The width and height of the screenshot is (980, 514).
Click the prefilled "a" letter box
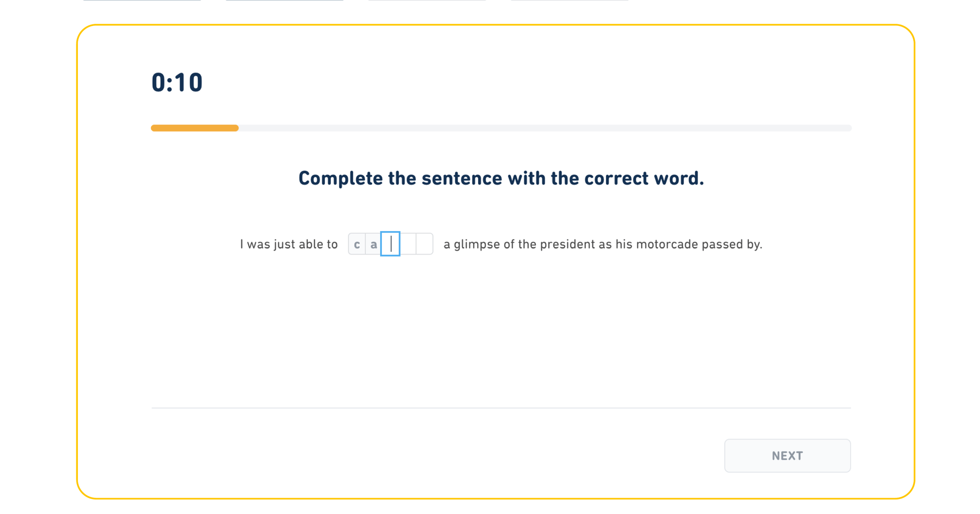coord(373,244)
